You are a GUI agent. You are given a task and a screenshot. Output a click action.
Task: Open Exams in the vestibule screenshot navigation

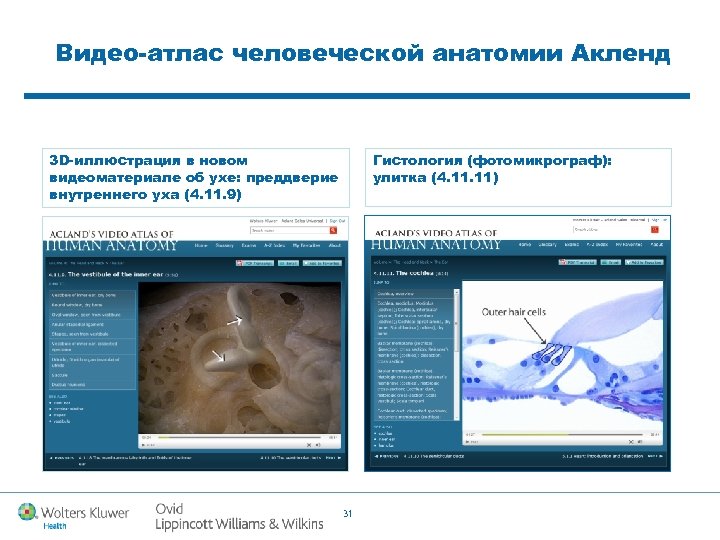tap(249, 246)
